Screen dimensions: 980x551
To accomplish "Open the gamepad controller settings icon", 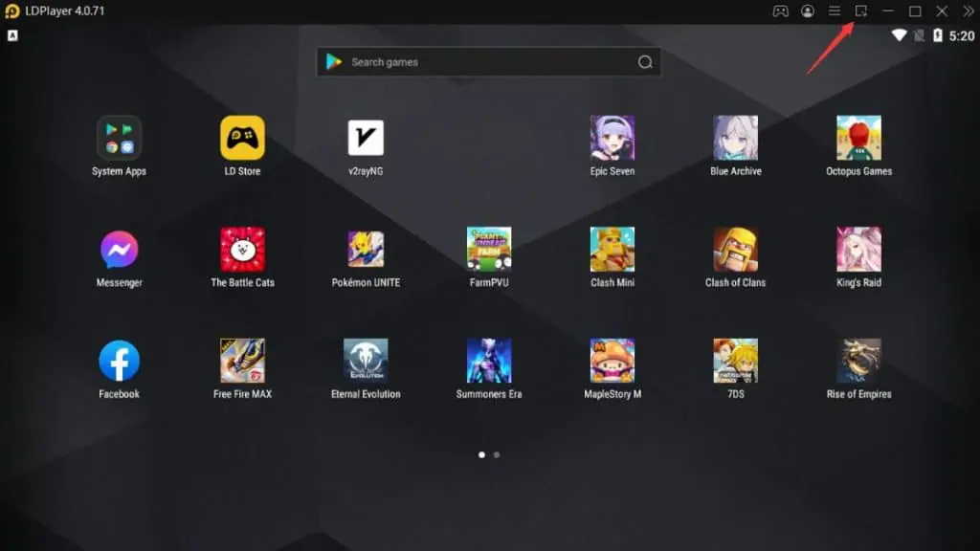I will pos(782,11).
